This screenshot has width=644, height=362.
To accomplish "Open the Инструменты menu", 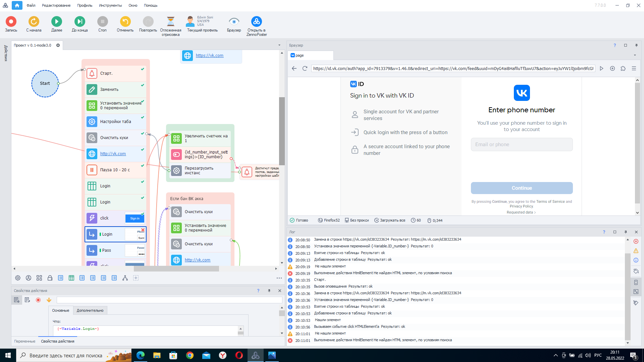I will pyautogui.click(x=110, y=5).
